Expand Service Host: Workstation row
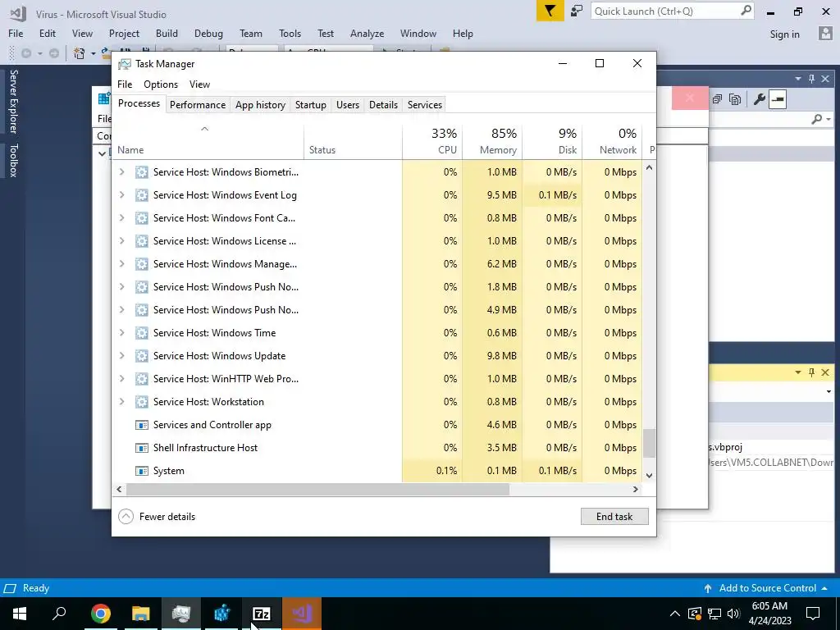This screenshot has height=630, width=840. pos(121,402)
